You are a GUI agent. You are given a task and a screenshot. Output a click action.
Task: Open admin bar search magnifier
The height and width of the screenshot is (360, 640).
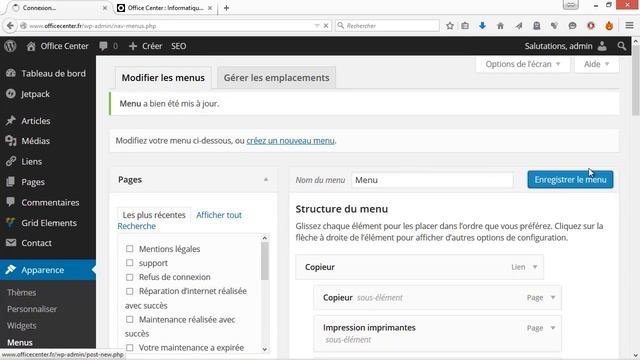click(622, 46)
